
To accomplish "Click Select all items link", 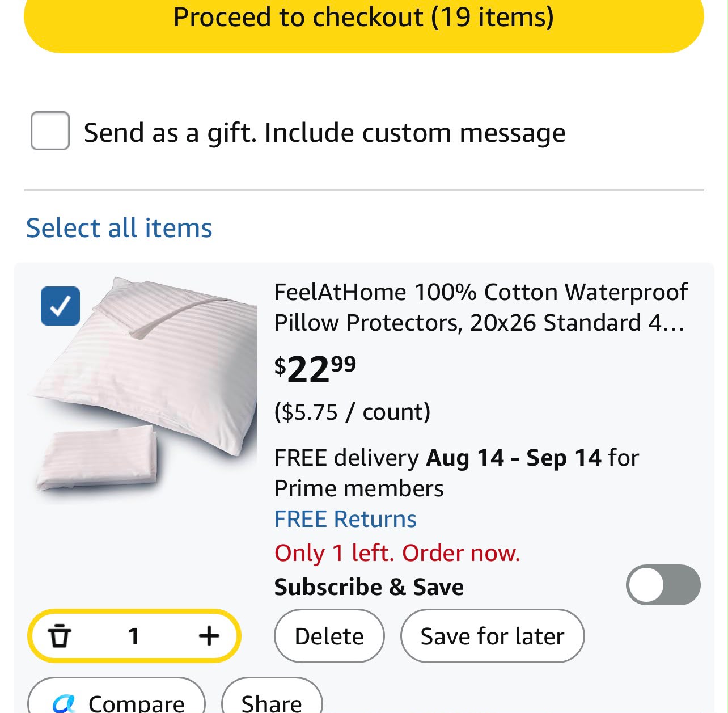I will (119, 228).
